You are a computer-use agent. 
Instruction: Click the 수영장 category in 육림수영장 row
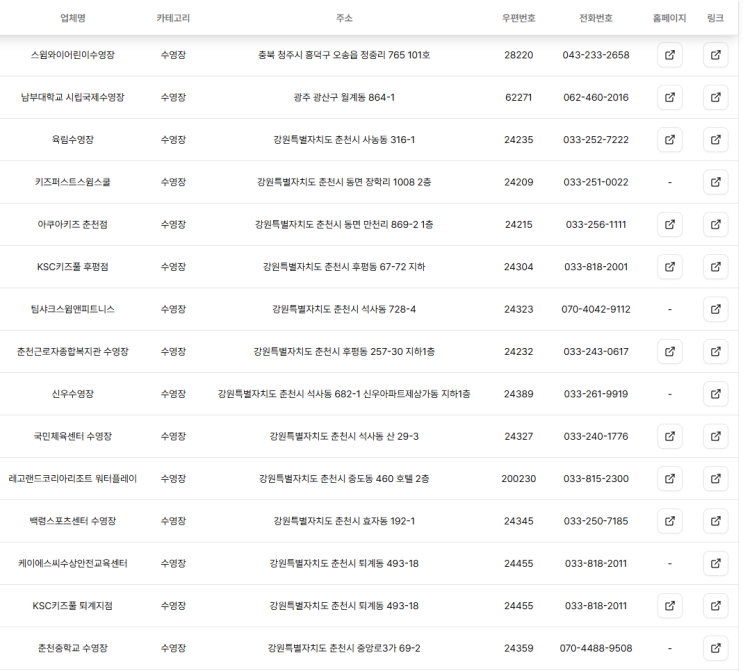click(x=173, y=140)
